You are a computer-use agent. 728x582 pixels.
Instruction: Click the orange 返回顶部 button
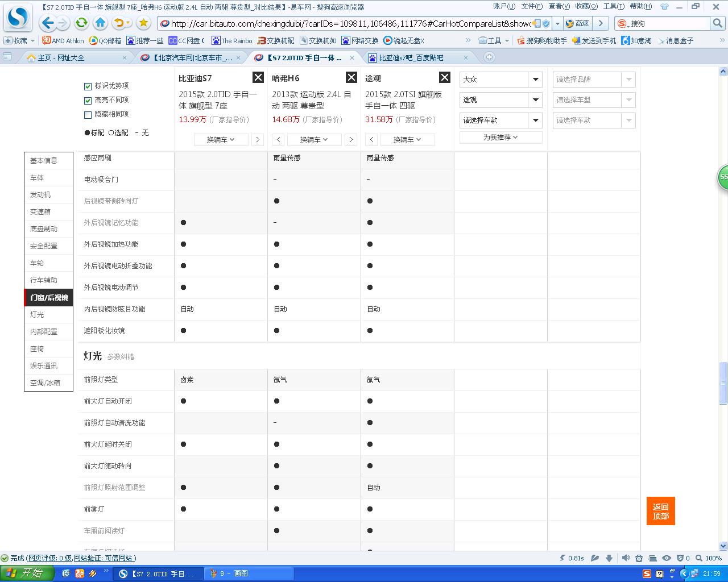(661, 512)
